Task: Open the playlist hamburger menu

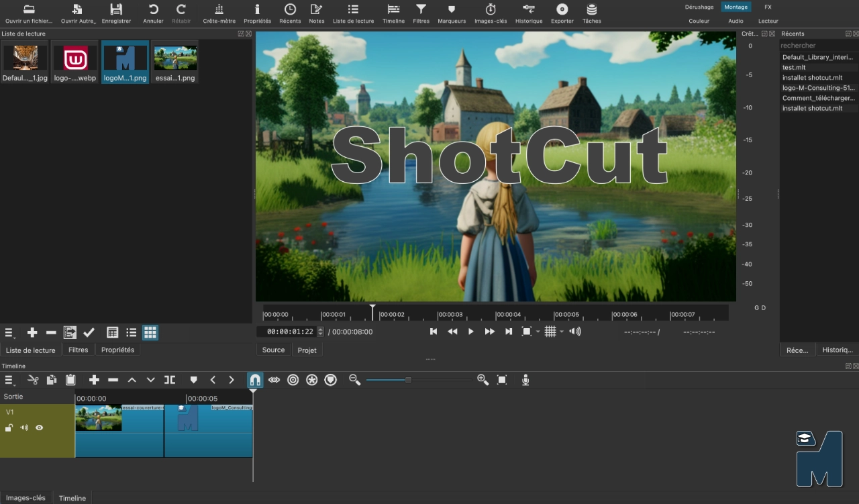Action: [x=9, y=332]
